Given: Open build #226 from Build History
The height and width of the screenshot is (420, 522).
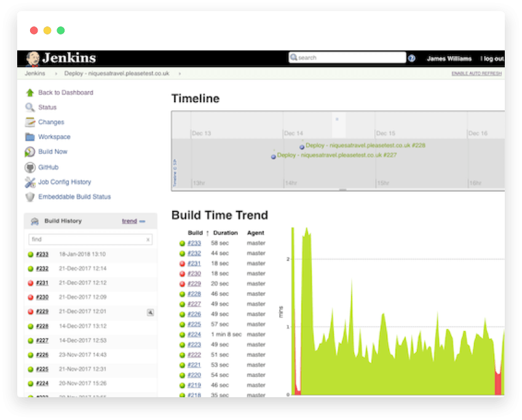Looking at the screenshot, I should click(42, 355).
